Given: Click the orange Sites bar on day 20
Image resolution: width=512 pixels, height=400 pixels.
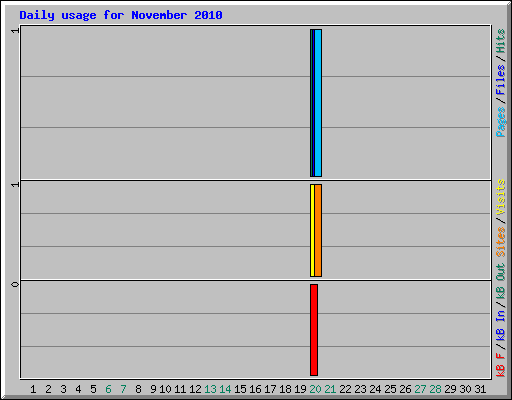Looking at the screenshot, I should tap(318, 230).
